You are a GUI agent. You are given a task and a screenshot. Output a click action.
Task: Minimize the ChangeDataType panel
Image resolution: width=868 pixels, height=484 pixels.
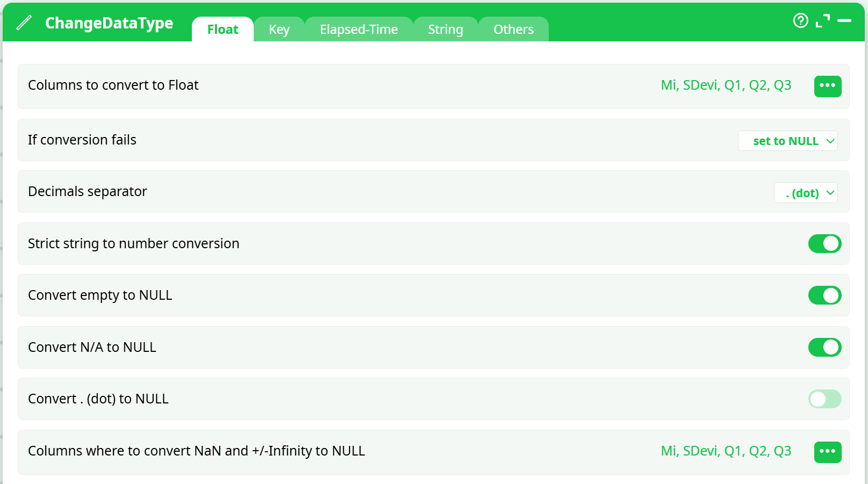[x=844, y=21]
